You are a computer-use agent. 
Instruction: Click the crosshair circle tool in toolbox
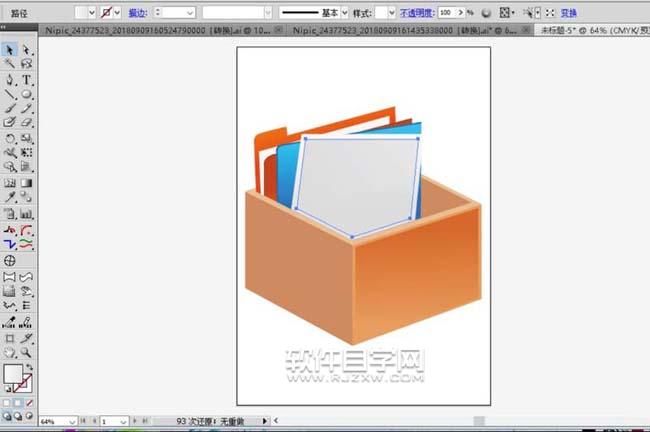pyautogui.click(x=9, y=261)
